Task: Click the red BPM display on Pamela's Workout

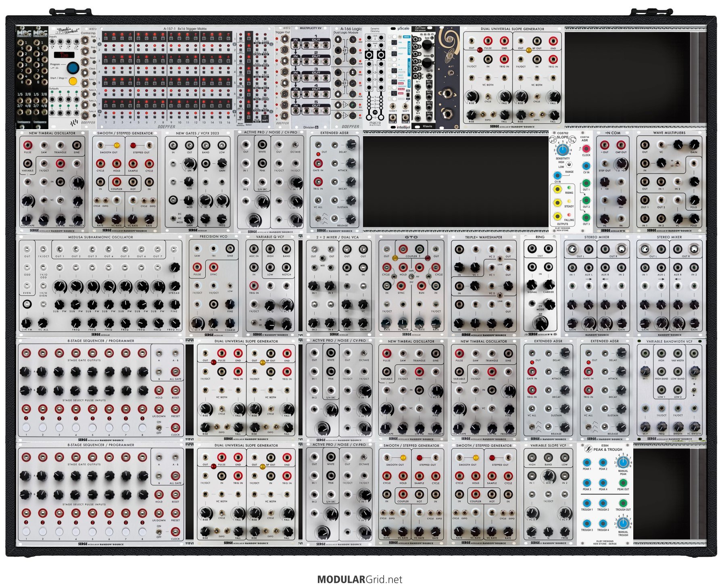Action: [65, 54]
